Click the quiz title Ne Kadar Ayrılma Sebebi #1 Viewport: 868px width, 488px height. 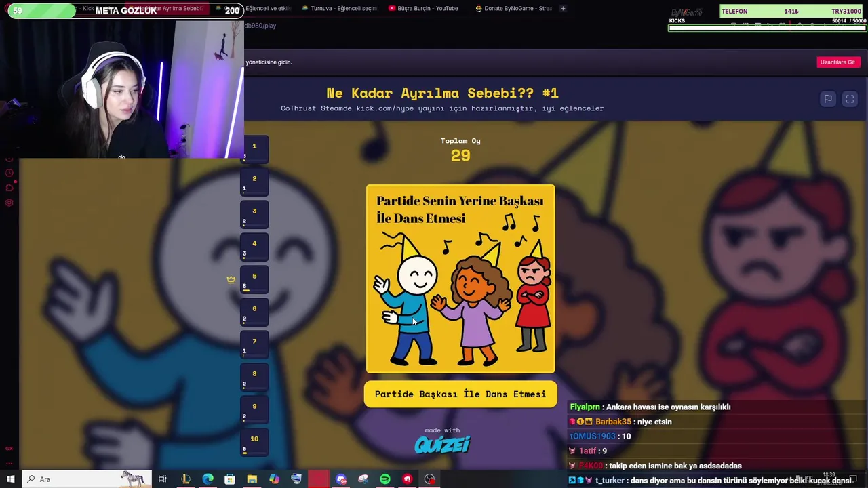(x=442, y=93)
